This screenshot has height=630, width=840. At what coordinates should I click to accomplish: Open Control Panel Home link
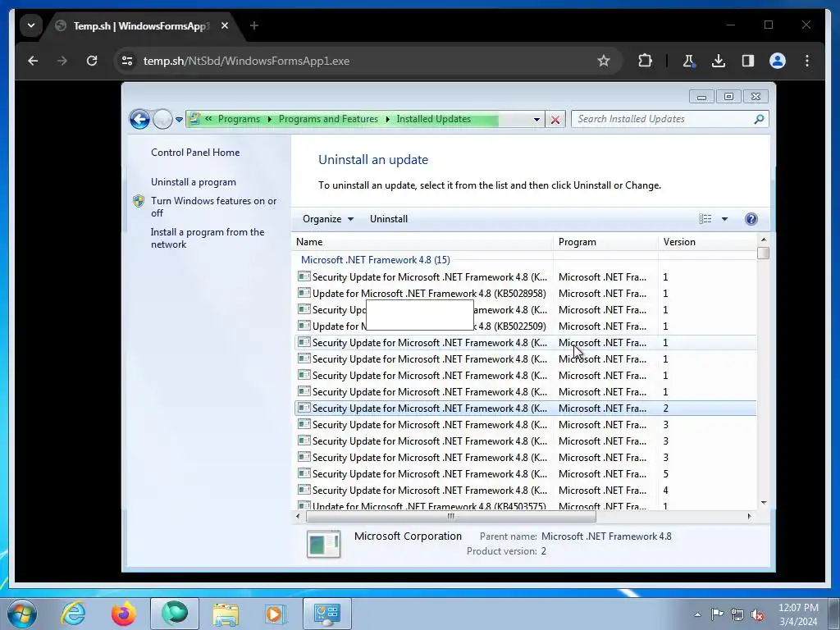(x=195, y=152)
